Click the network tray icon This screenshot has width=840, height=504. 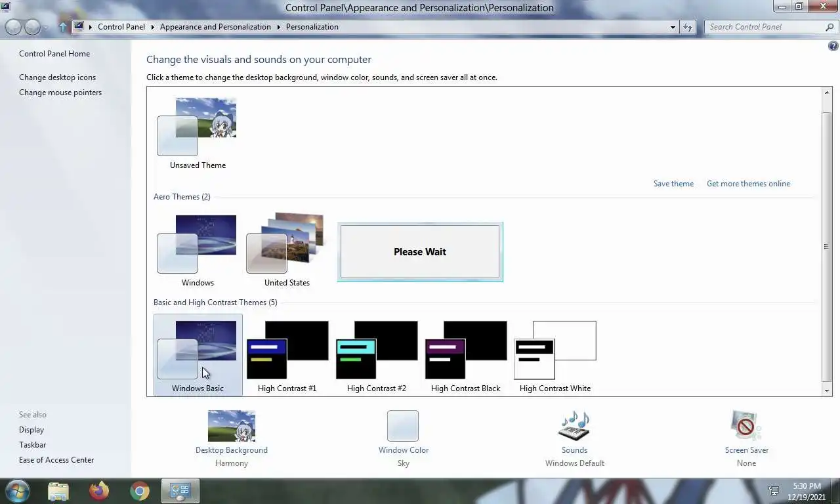pos(774,491)
